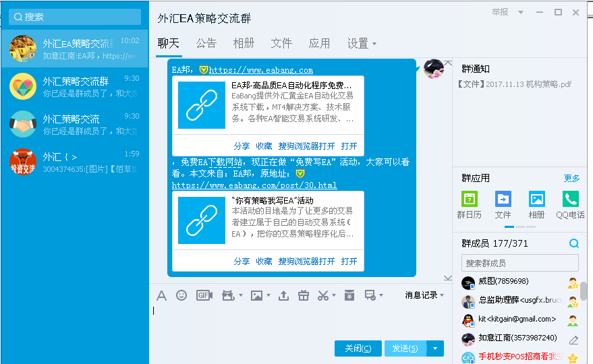Open group notice 2017.11.13 机构策略.pdf
The height and width of the screenshot is (364, 593).
[515, 84]
